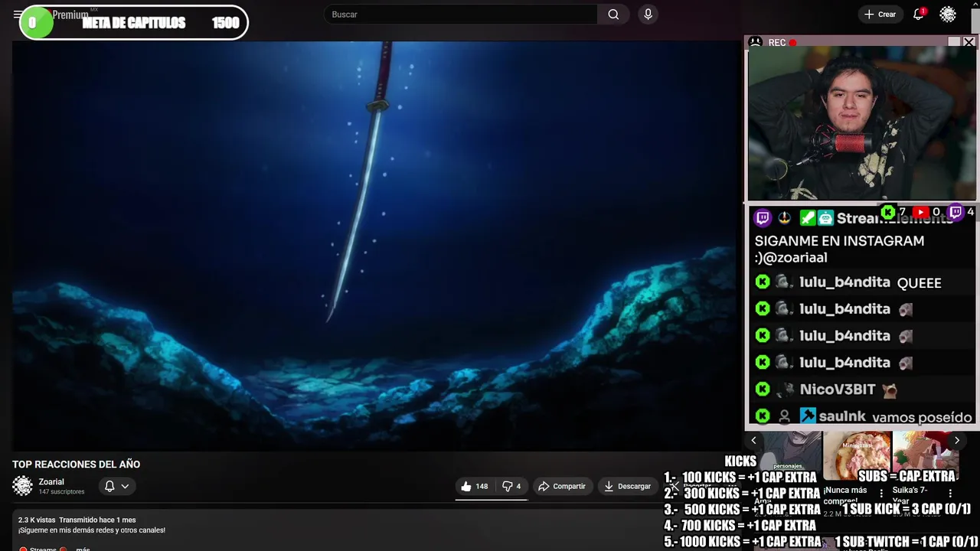This screenshot has width=980, height=551.
Task: Click the video player showing the sword
Action: [x=375, y=245]
